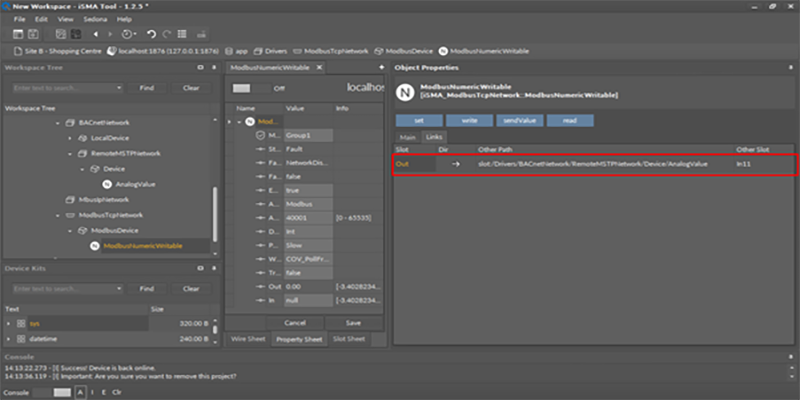Toggle the E console filter
The width and height of the screenshot is (800, 400).
pos(104,392)
